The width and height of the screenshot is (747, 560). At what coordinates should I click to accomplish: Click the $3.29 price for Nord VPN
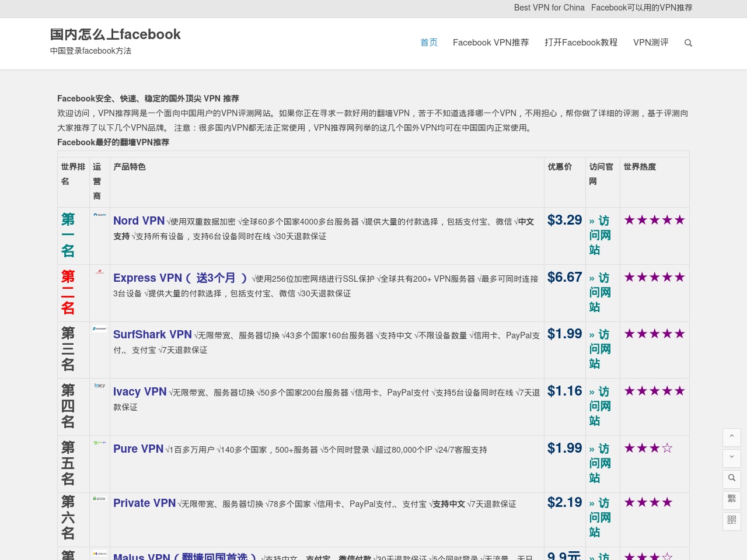(x=565, y=220)
